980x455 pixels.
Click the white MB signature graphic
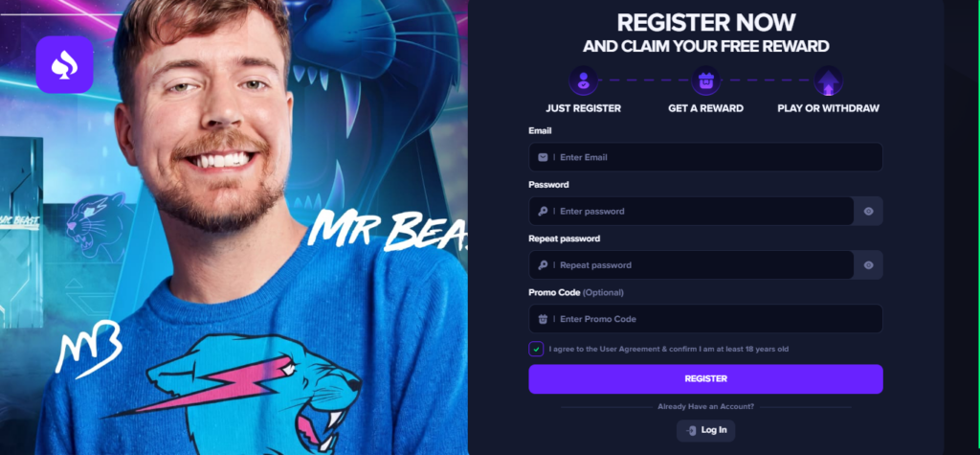[87, 349]
